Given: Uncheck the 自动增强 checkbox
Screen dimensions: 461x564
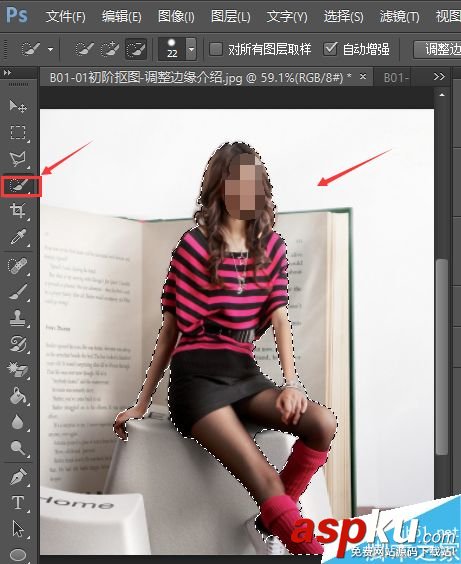Looking at the screenshot, I should 330,49.
